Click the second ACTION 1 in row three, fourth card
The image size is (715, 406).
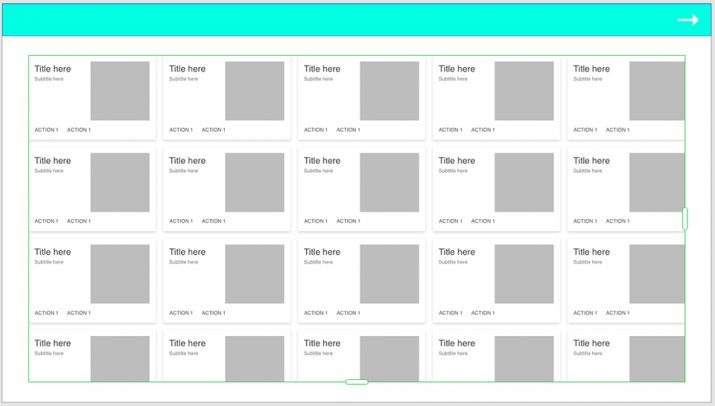click(483, 313)
